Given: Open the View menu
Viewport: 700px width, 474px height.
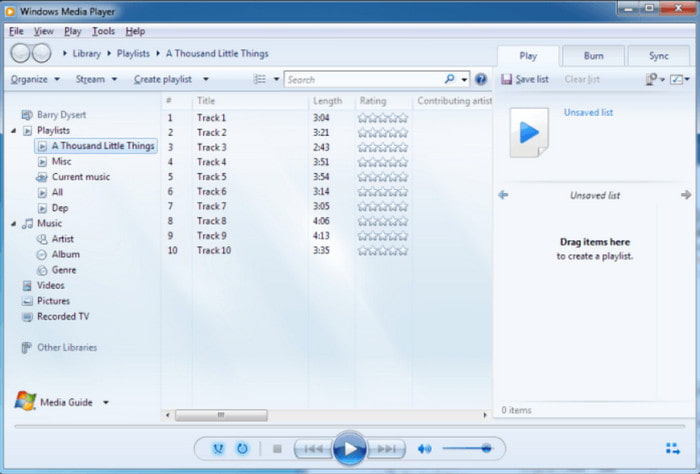Looking at the screenshot, I should click(x=44, y=31).
